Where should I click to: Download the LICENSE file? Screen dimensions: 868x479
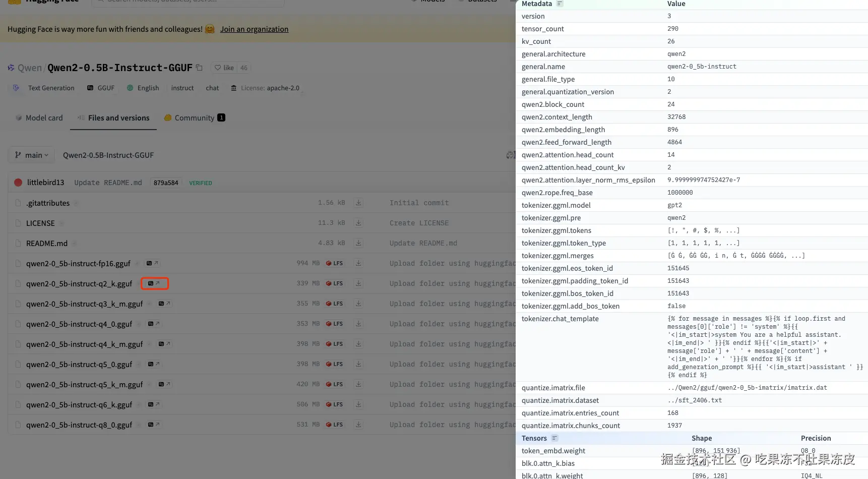[x=358, y=223]
